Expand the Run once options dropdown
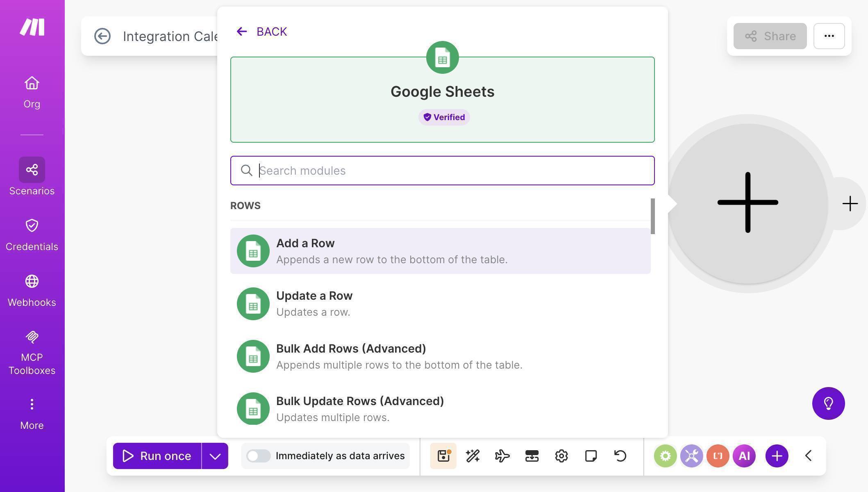This screenshot has width=868, height=492. [215, 456]
